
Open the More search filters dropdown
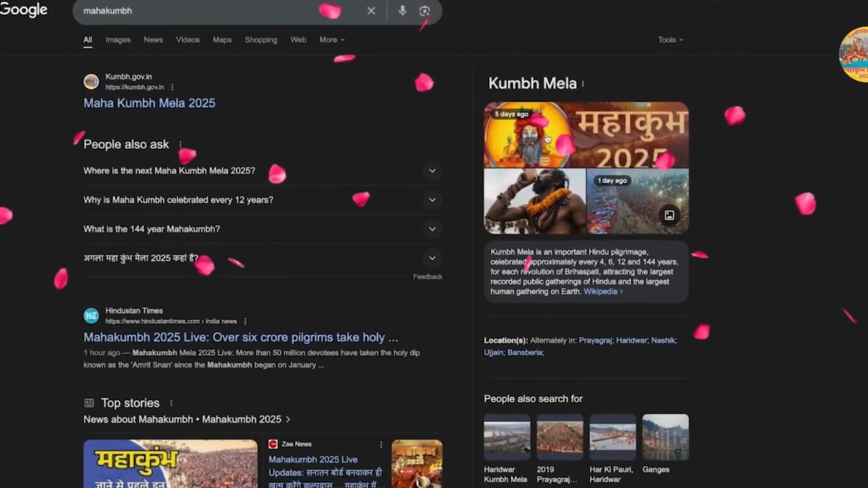pos(331,40)
